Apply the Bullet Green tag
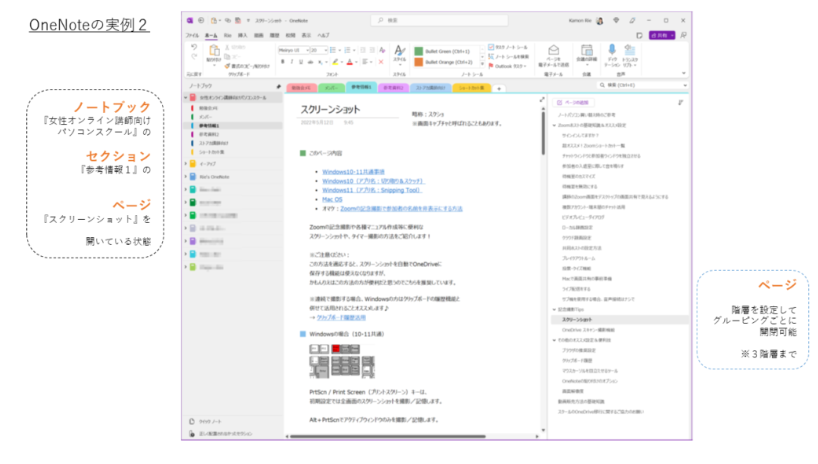 [440, 47]
